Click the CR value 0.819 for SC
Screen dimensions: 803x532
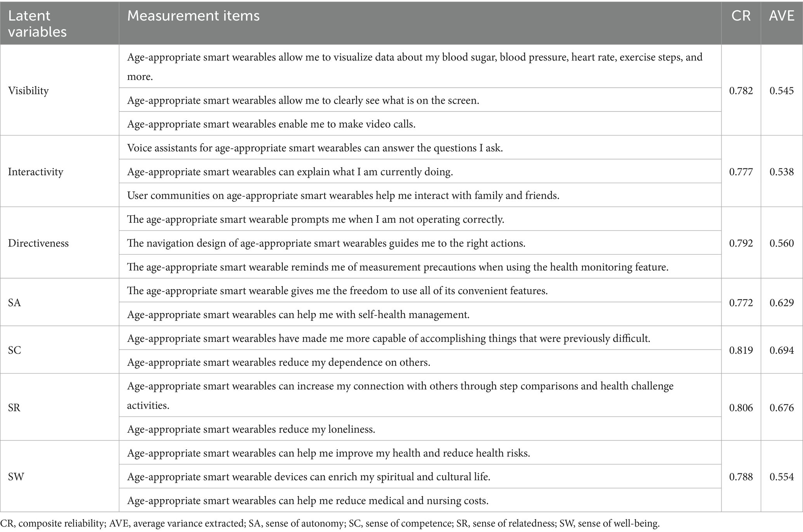[740, 350]
